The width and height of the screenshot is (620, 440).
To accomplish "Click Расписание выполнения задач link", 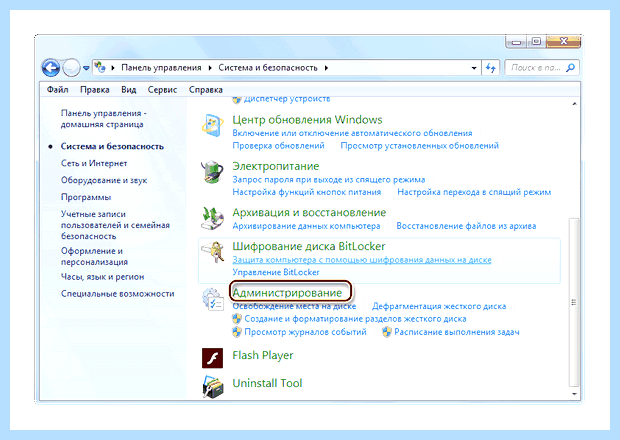I will coord(457,332).
